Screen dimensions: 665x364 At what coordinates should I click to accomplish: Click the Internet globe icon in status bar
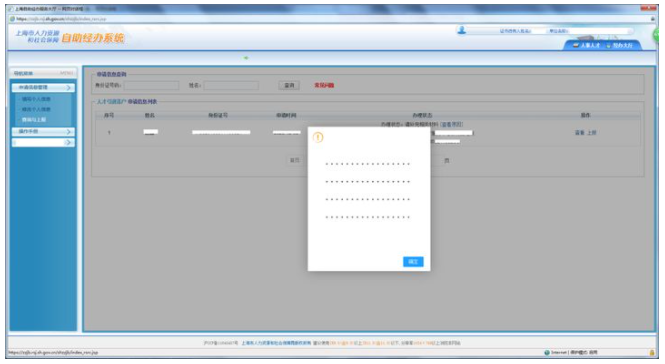(x=547, y=353)
